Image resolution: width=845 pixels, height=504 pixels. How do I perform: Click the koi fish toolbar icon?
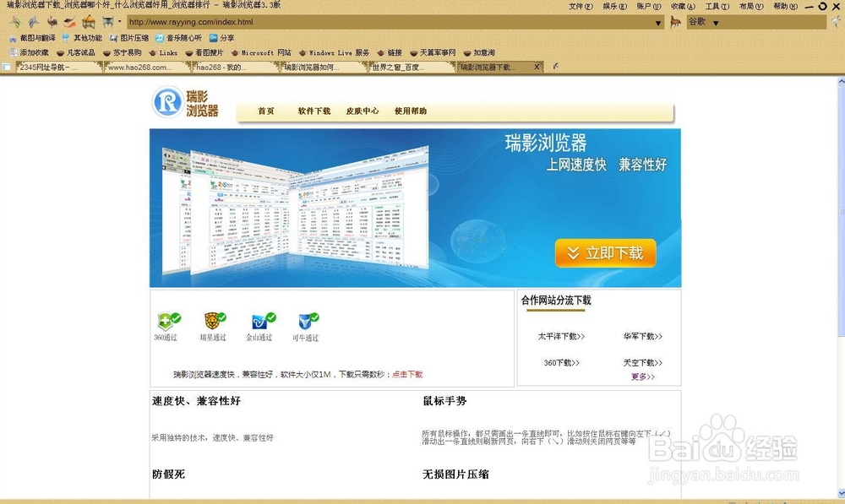(70, 22)
